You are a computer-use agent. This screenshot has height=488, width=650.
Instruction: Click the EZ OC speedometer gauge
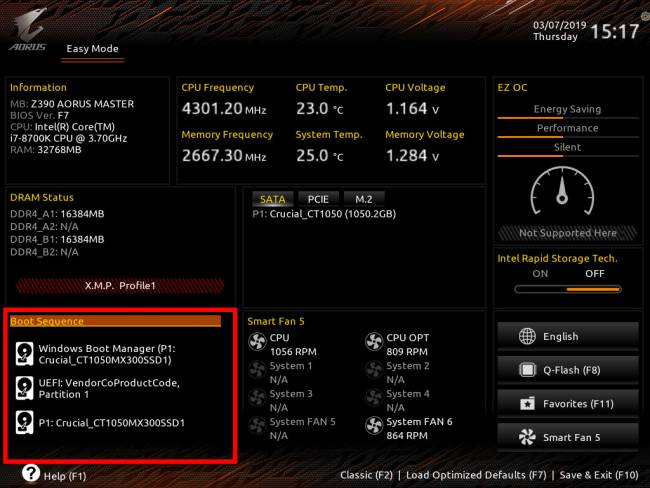(x=563, y=191)
